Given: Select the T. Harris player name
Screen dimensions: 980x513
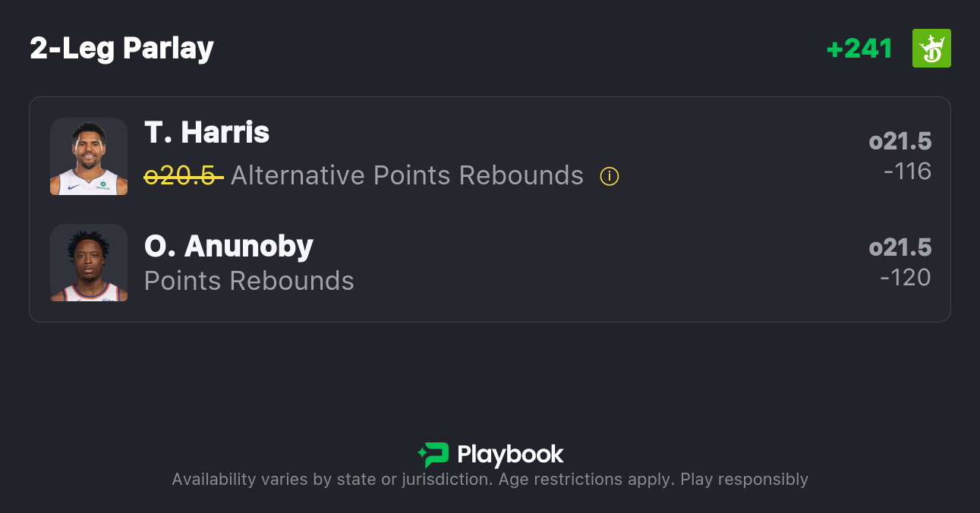Looking at the screenshot, I should pyautogui.click(x=206, y=133).
